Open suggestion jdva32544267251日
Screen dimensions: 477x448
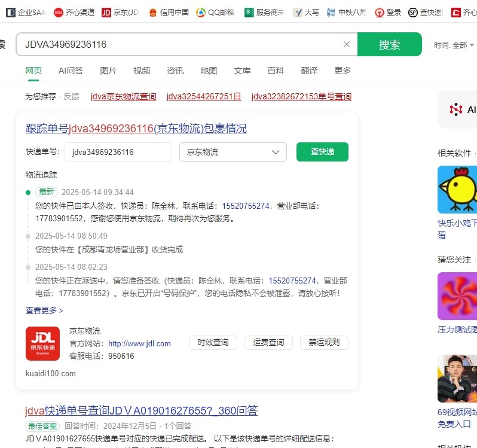pyautogui.click(x=204, y=96)
